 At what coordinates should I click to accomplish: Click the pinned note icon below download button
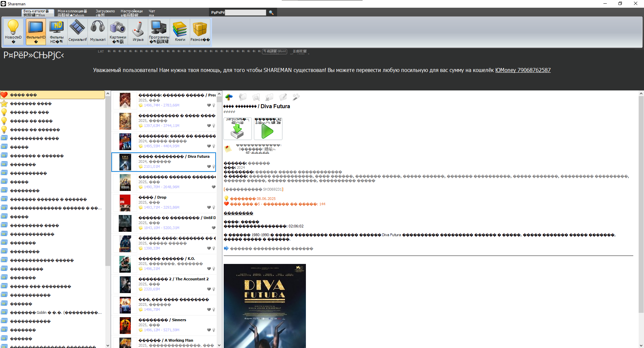[228, 149]
